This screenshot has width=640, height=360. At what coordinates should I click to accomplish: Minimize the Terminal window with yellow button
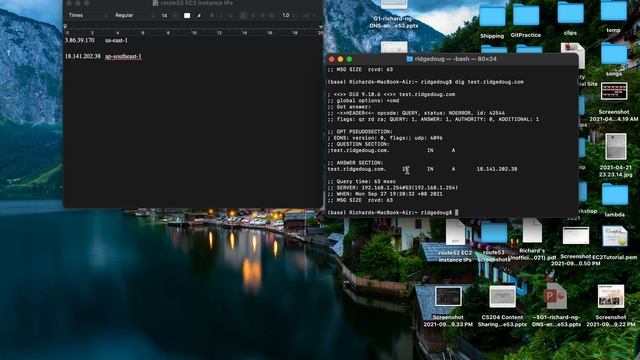pos(340,59)
